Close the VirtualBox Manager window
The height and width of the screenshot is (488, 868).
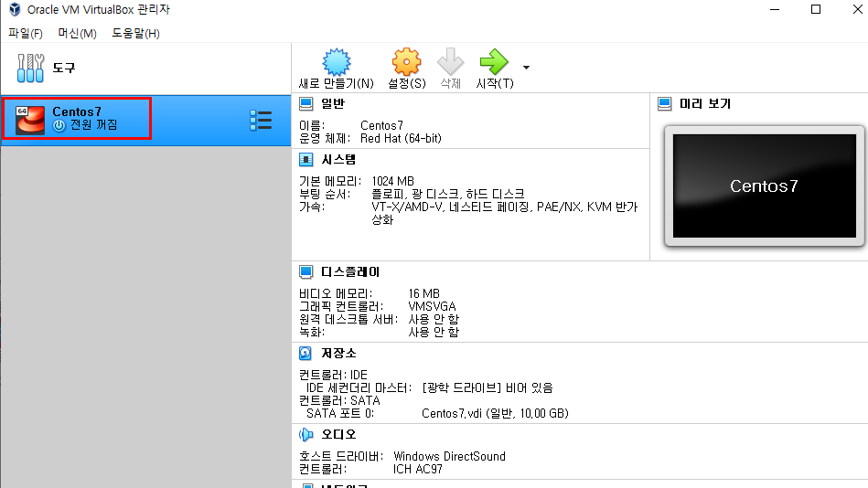tap(858, 9)
